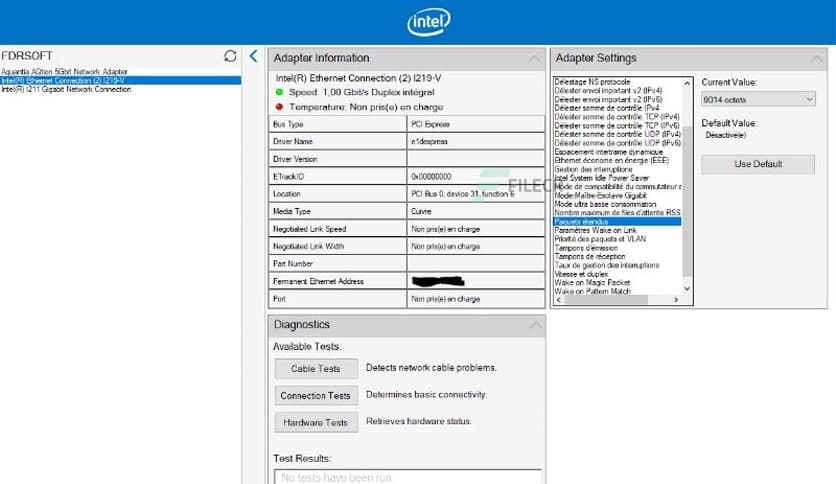Screen dimensions: 836x484
Task: Select Intel(R) Ethernet Connection (2) I219-V adapter
Action: click(x=120, y=80)
